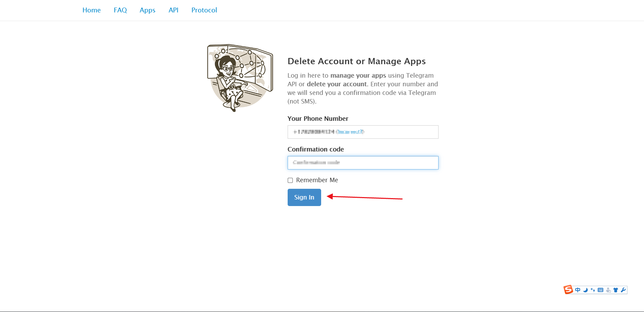Screen dimensions: 644x312
Task: Enable the Remember Me checkbox
Action: click(290, 180)
